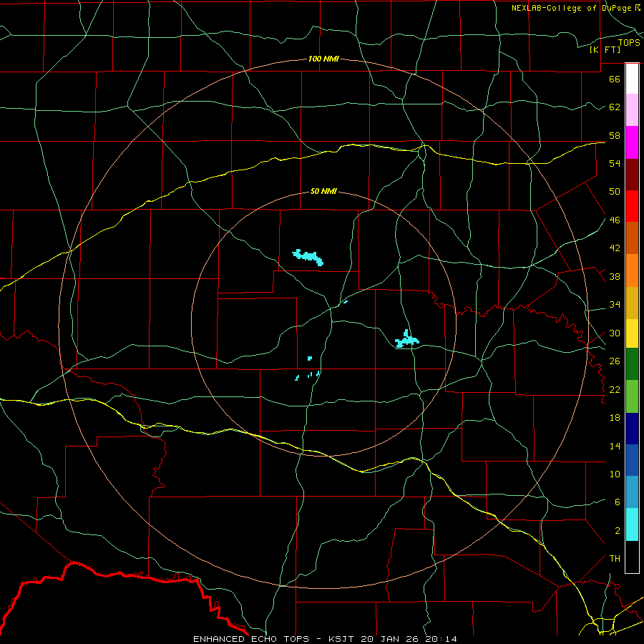Screen dimensions: 644x644
Task: Click the large cyan echo north of radar center
Action: (x=308, y=257)
